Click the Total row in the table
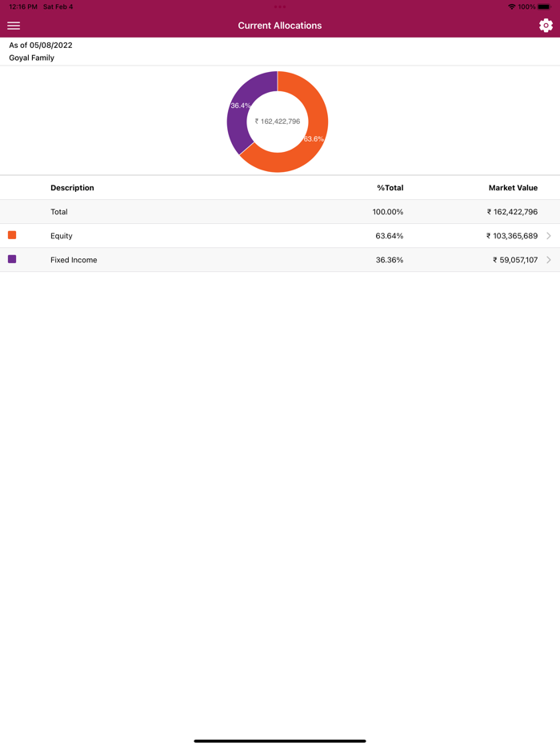This screenshot has height=747, width=560. coord(280,211)
